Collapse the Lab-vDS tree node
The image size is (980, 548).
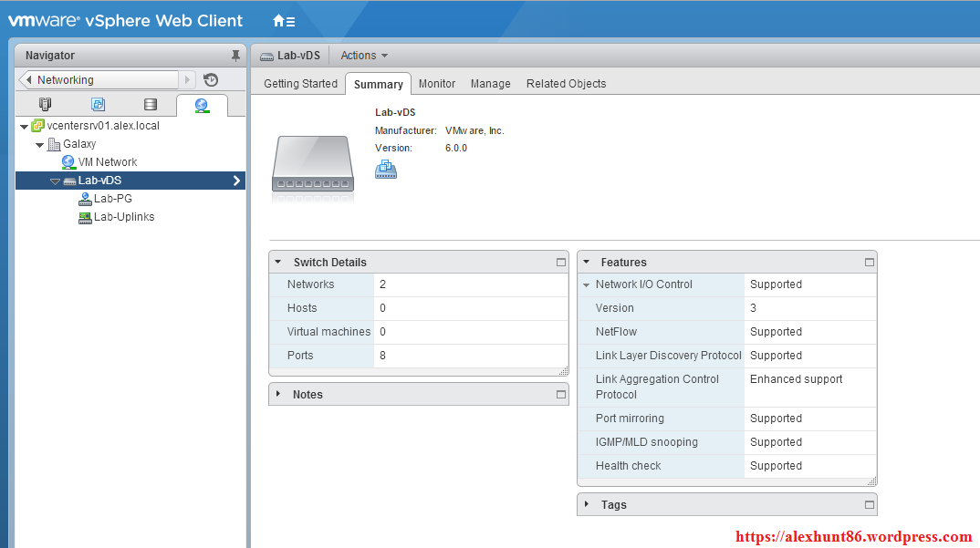[55, 181]
